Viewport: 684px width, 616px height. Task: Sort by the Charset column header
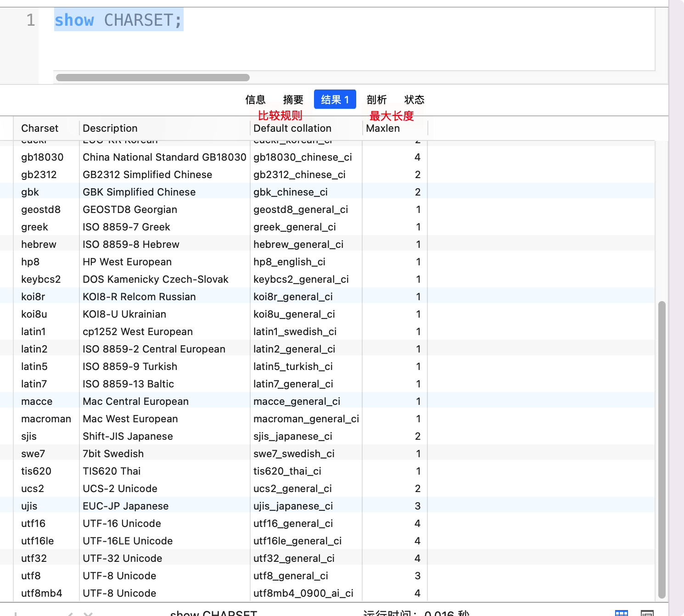[39, 128]
